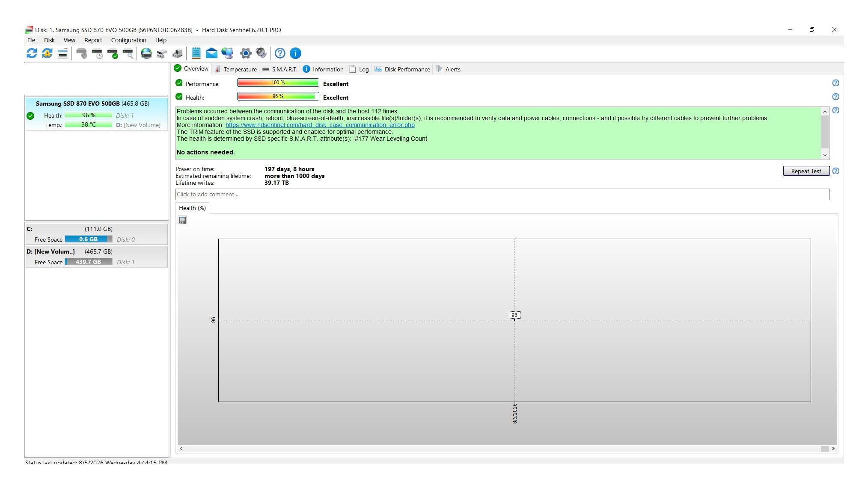Switch to the Log tab

[359, 69]
